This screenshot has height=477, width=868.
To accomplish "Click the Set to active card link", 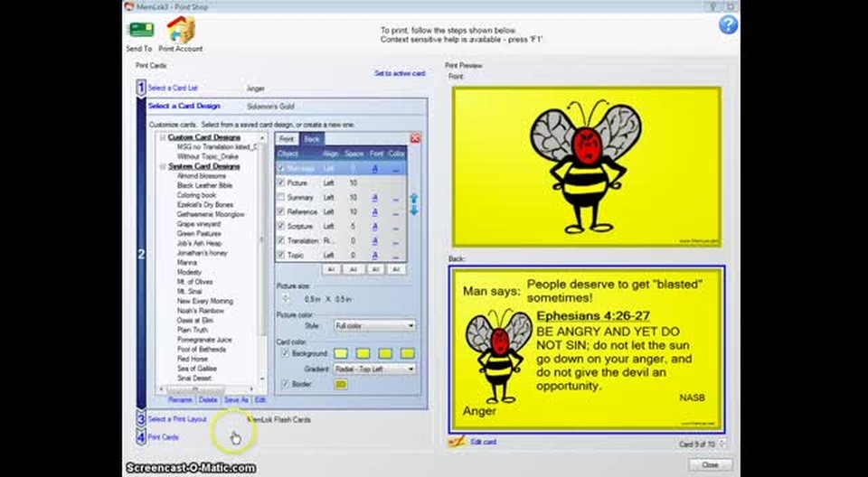I will 400,73.
